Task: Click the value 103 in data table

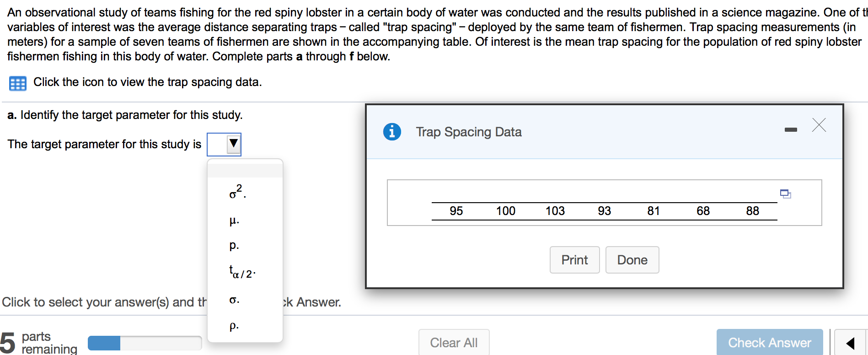Action: point(555,211)
